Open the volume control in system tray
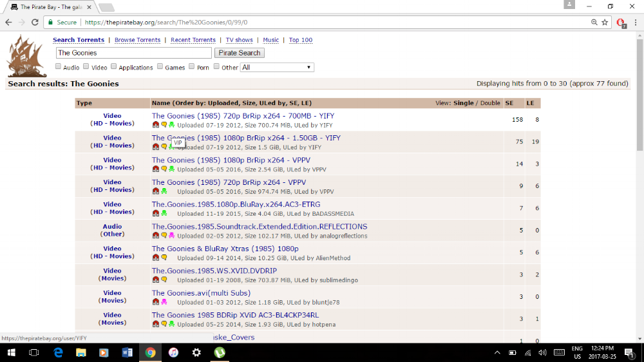This screenshot has height=362, width=644. (x=542, y=352)
